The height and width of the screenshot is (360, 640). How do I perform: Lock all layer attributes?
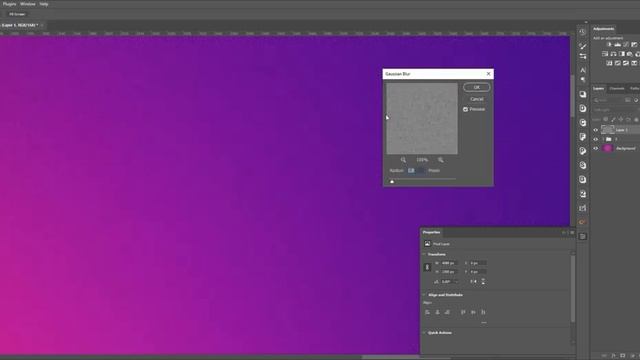[636, 119]
